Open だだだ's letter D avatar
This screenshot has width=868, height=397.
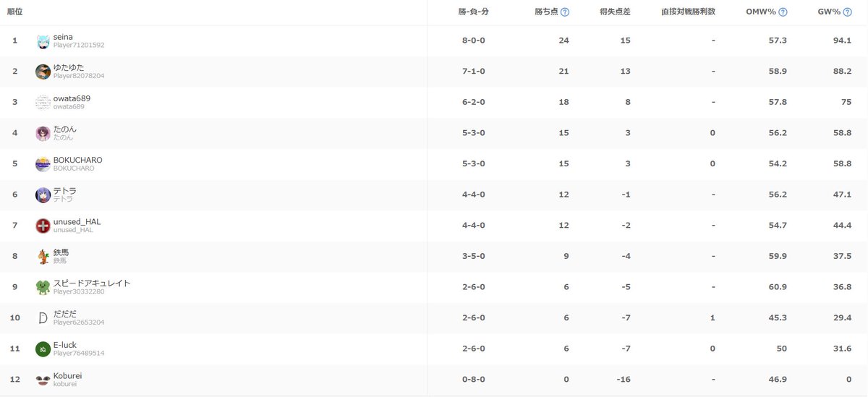(x=43, y=318)
